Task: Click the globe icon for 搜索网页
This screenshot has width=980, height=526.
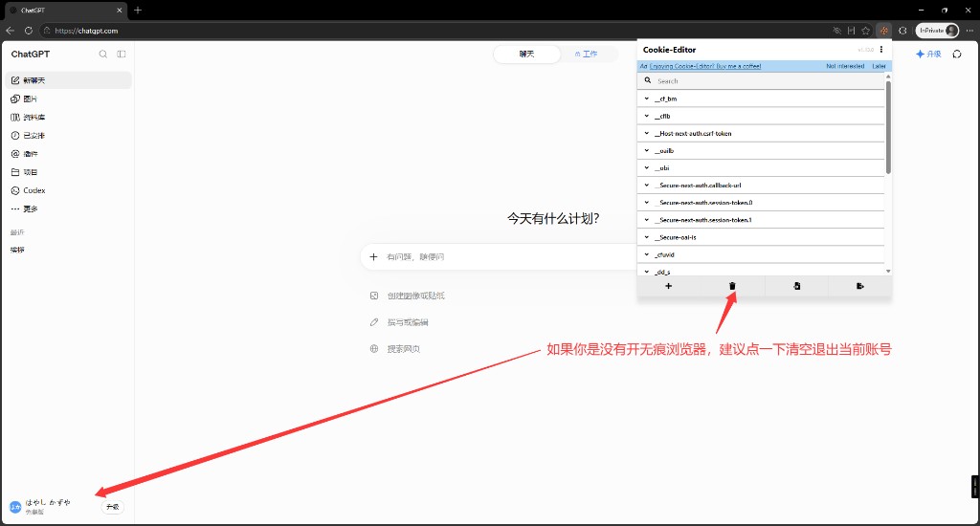Action: [x=374, y=348]
